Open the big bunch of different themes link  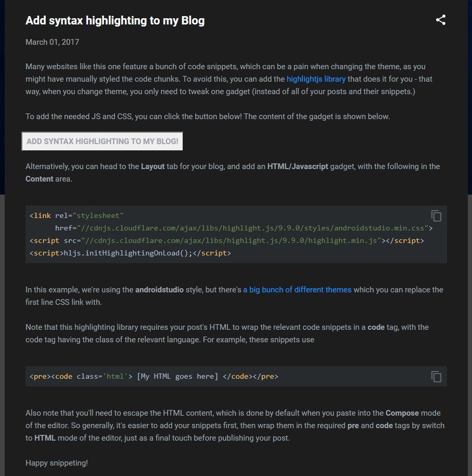coord(297,290)
